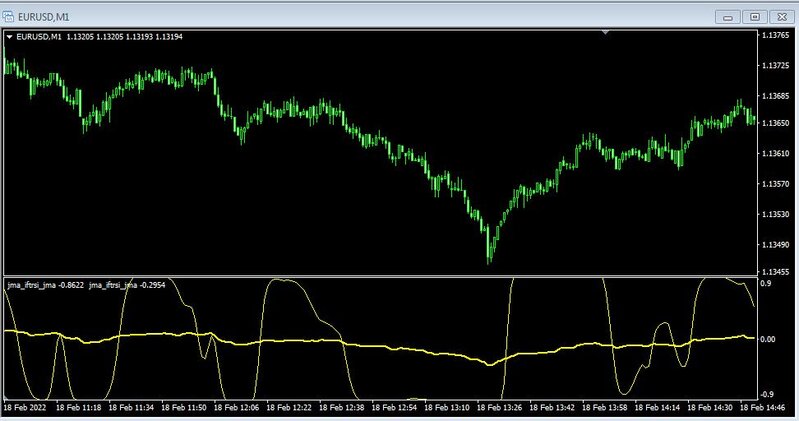Click indicator label jma_iftrsi_jma -0.8622
The height and width of the screenshot is (421, 799).
(x=45, y=285)
